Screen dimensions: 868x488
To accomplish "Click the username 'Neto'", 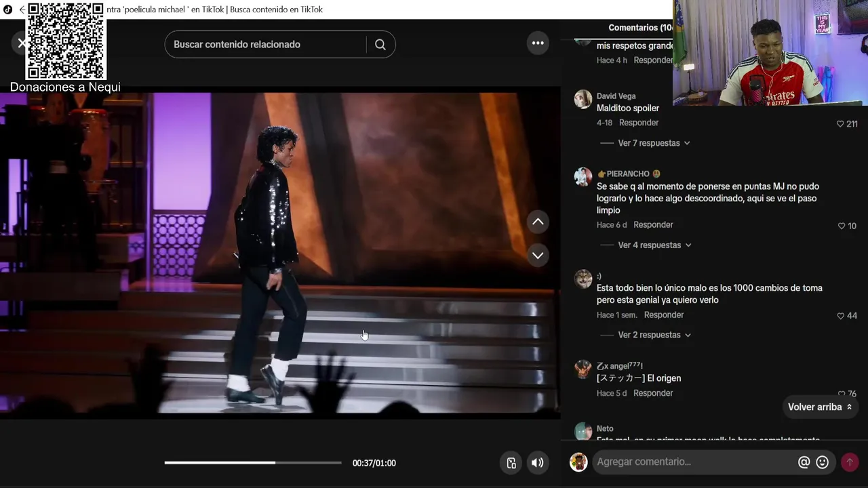I will [x=605, y=429].
